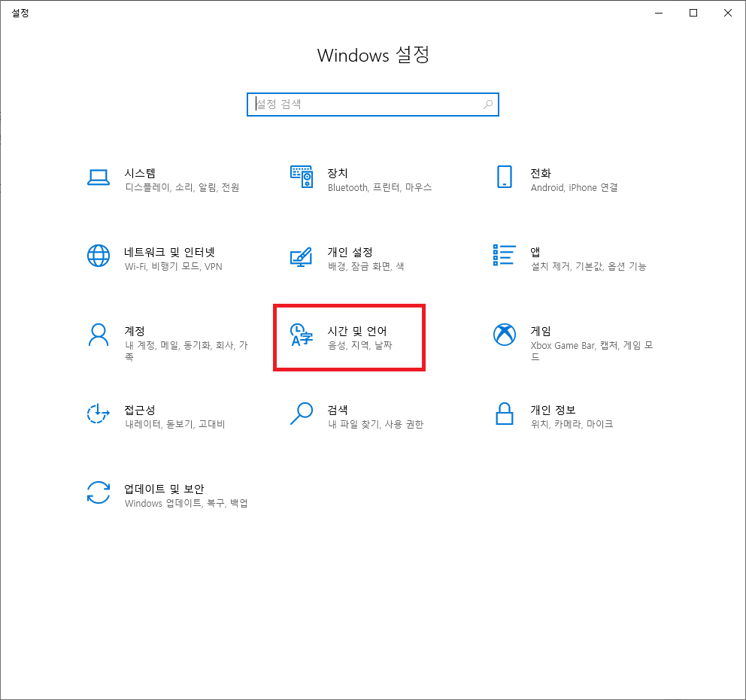Select the 앱 title text

[x=535, y=252]
